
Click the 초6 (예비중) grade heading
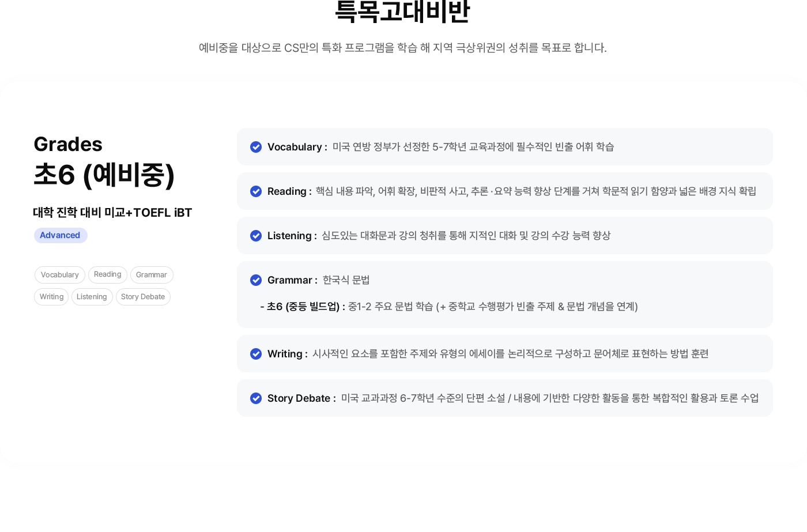104,176
